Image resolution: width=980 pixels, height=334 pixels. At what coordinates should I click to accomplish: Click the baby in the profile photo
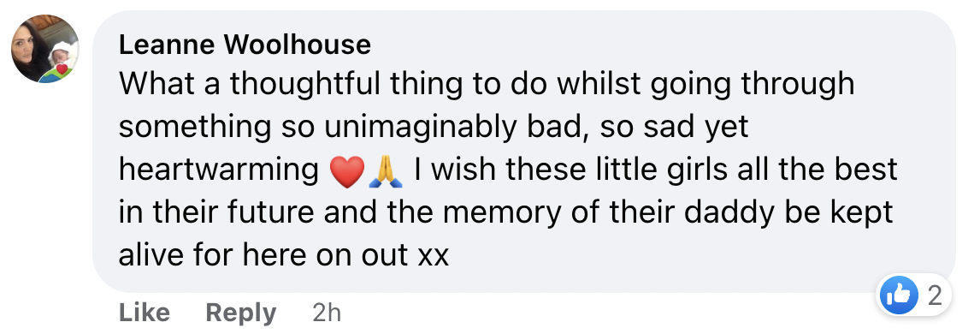tap(60, 56)
